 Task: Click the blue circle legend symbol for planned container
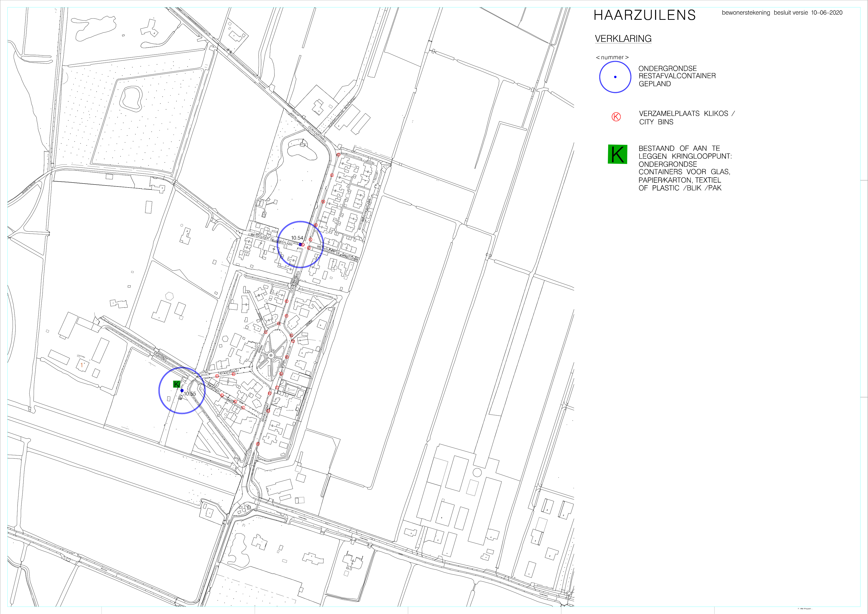[615, 77]
